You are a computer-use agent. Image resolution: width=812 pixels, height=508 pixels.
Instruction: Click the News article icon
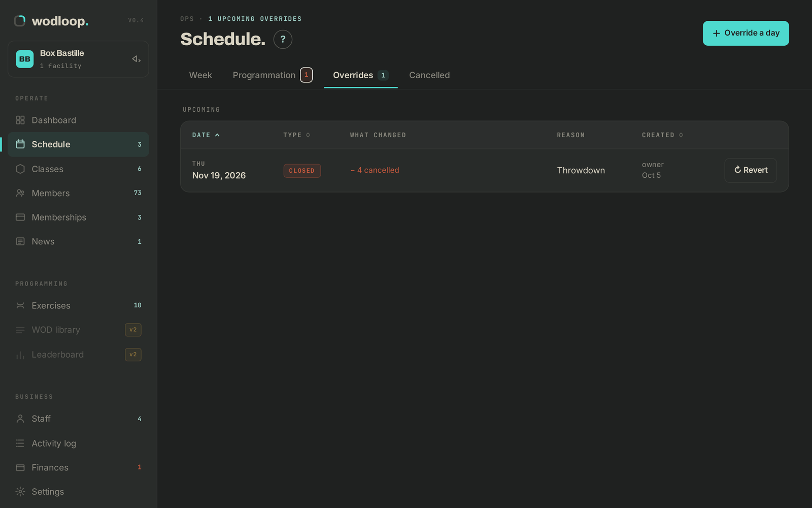tap(20, 242)
